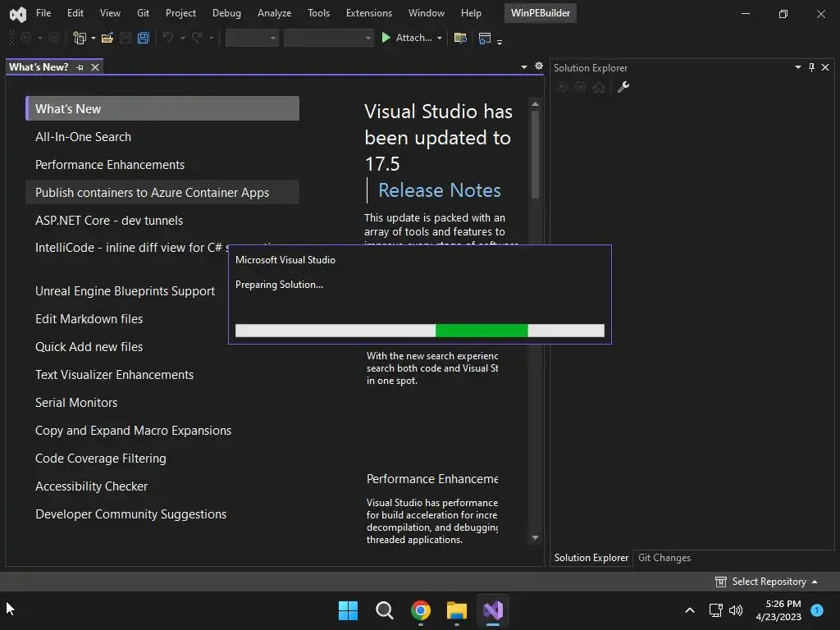Select Publish containers to Azure Container Apps
840x630 pixels.
tap(162, 192)
